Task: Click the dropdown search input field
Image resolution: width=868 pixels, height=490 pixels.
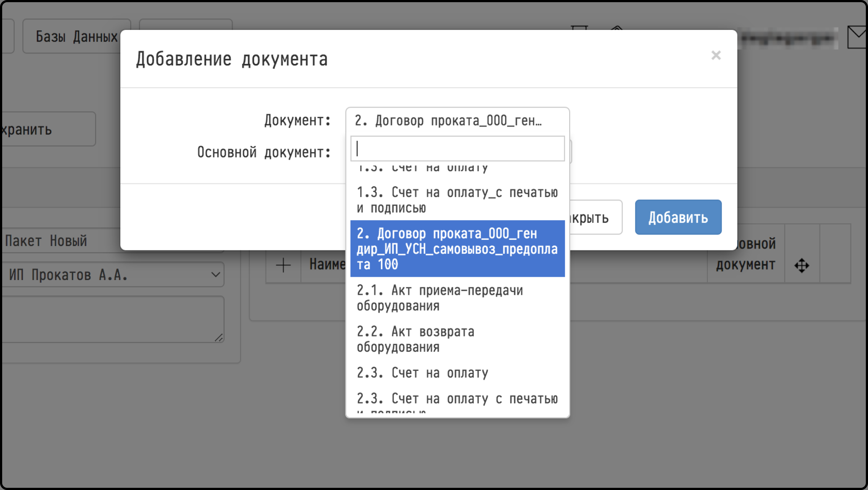Action: (457, 149)
